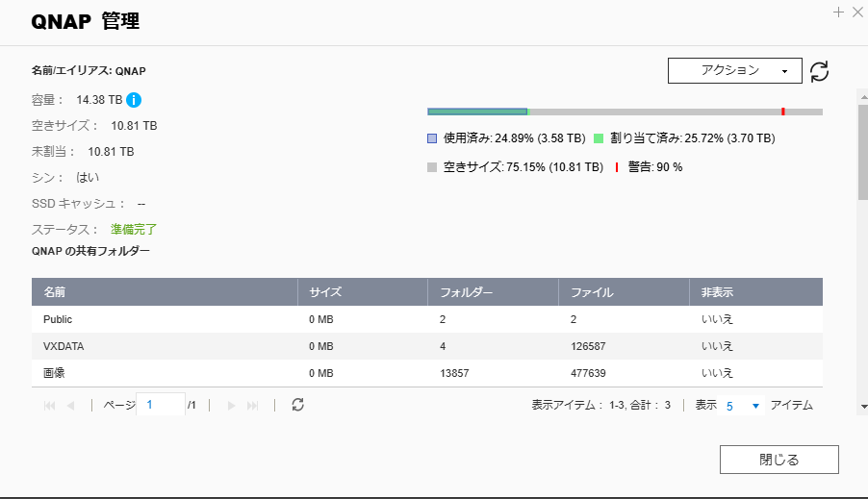Click the capacity info icon
The image size is (868, 499).
coord(134,100)
